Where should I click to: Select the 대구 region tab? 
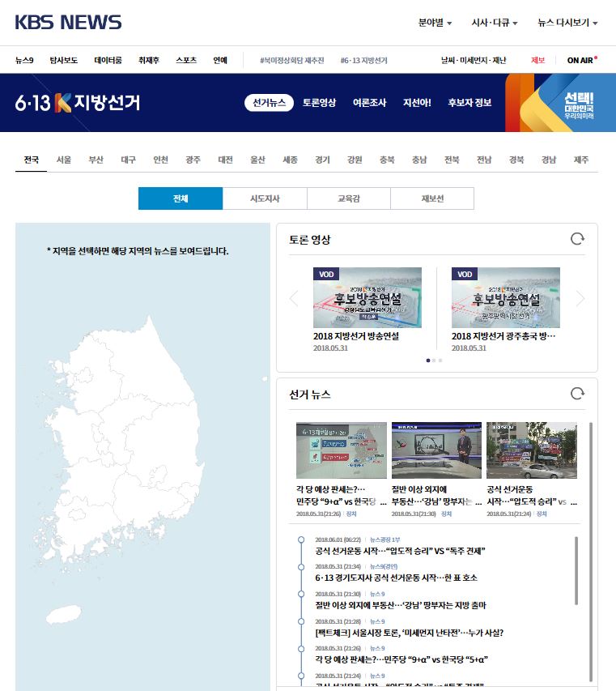tap(128, 160)
